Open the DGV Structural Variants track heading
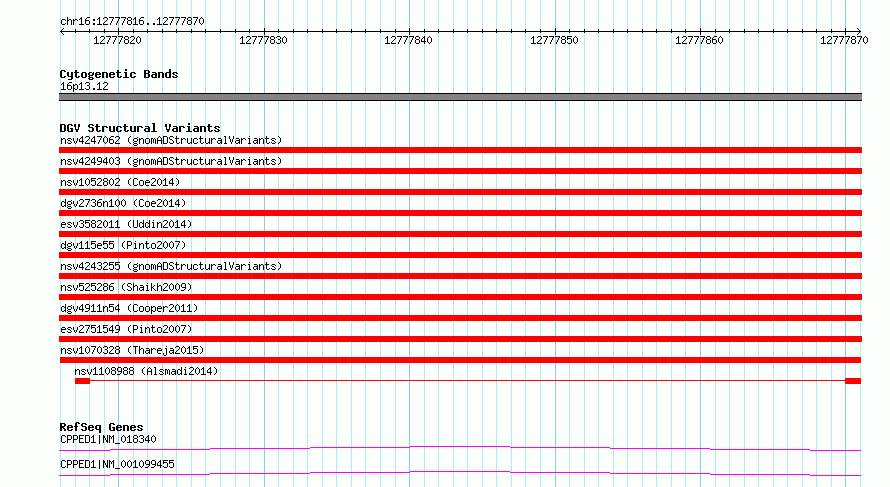Image resolution: width=890 pixels, height=487 pixels. 140,128
